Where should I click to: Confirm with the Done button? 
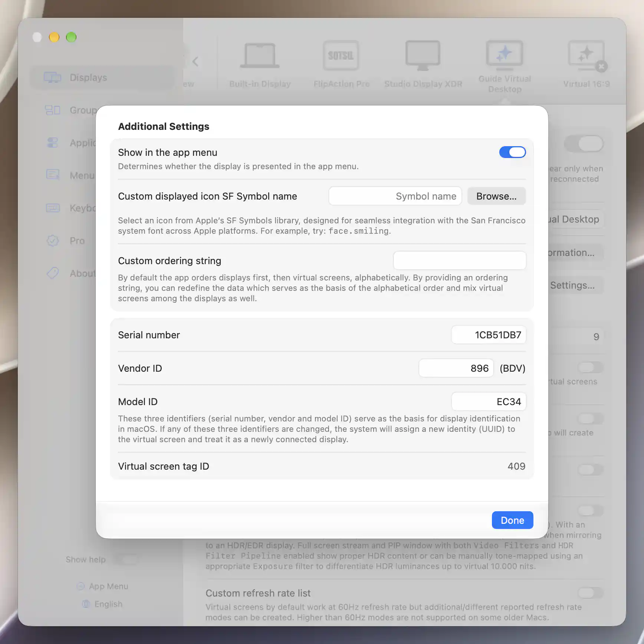click(x=512, y=520)
